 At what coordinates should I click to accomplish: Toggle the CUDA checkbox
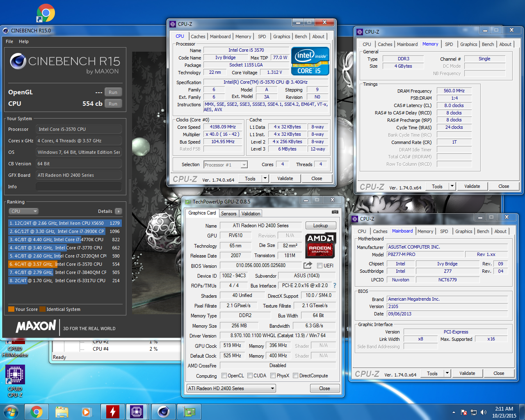250,376
